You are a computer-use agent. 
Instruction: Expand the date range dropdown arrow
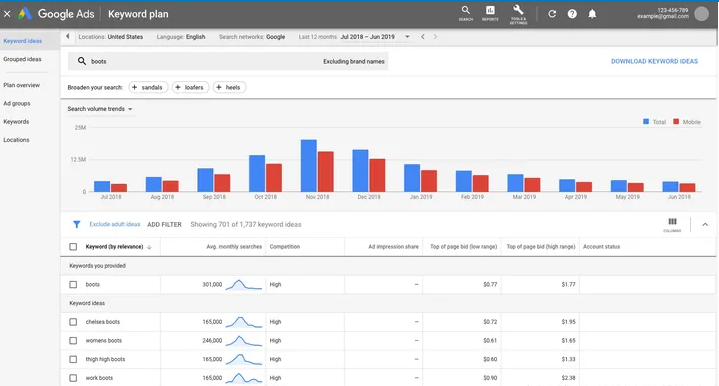click(407, 37)
